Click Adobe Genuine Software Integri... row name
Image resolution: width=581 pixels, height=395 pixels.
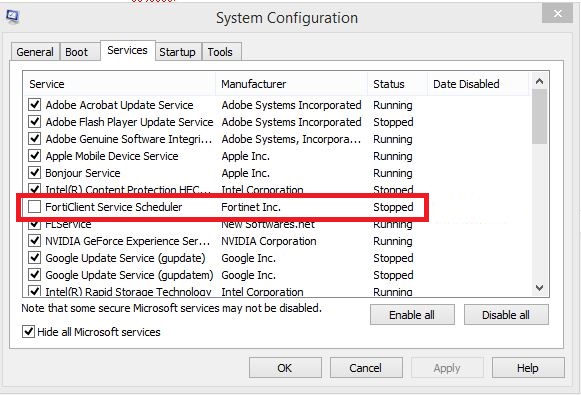pos(129,139)
